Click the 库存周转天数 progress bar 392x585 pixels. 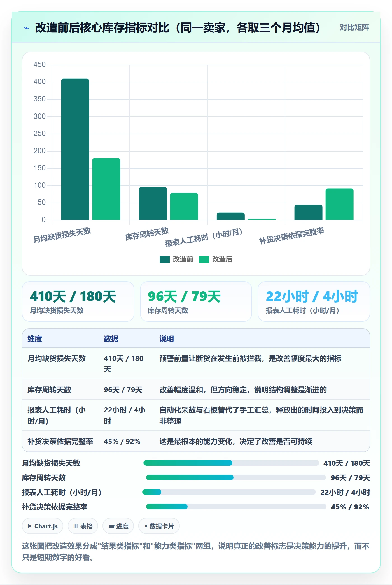[236, 477]
